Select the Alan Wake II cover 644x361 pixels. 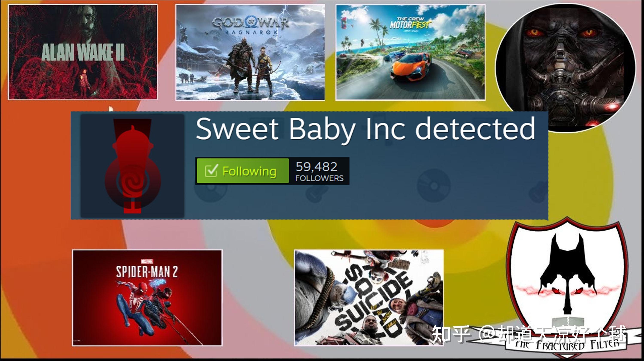click(x=83, y=52)
